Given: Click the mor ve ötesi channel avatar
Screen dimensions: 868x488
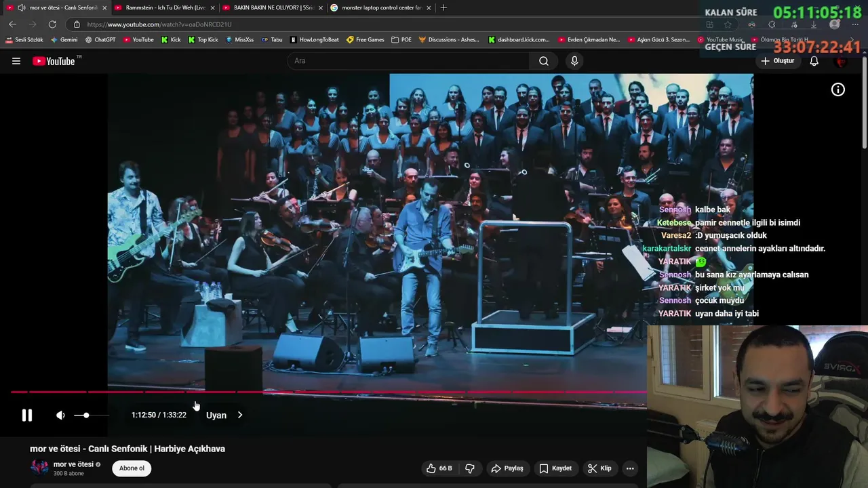Looking at the screenshot, I should coord(39,468).
